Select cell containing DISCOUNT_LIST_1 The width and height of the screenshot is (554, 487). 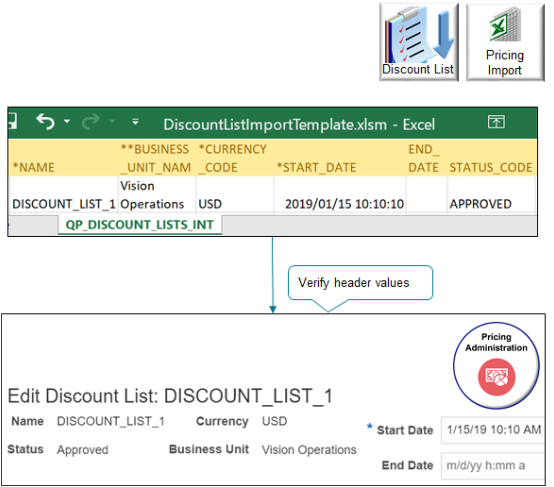[x=64, y=195]
